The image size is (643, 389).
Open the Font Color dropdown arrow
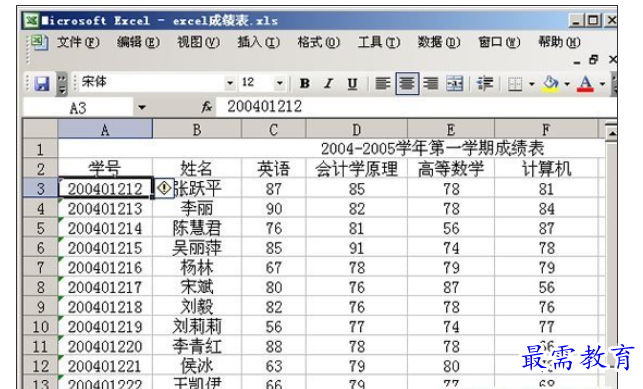tap(602, 84)
